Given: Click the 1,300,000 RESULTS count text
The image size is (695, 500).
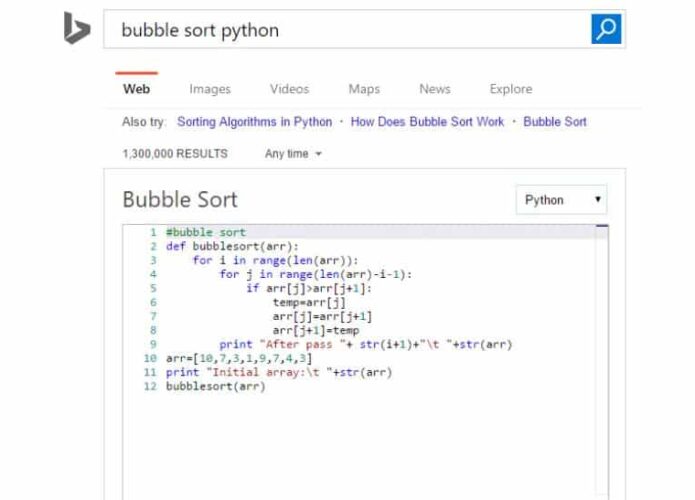Looking at the screenshot, I should pyautogui.click(x=175, y=154).
